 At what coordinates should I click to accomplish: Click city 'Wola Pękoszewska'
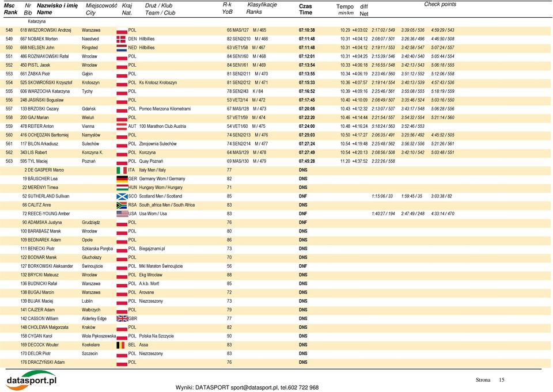tap(99, 336)
